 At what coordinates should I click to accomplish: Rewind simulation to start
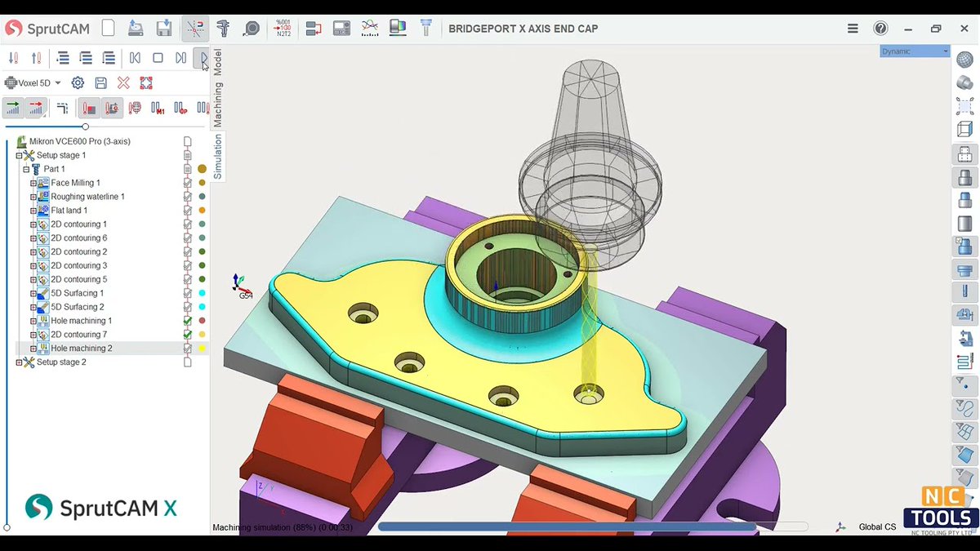coord(135,58)
